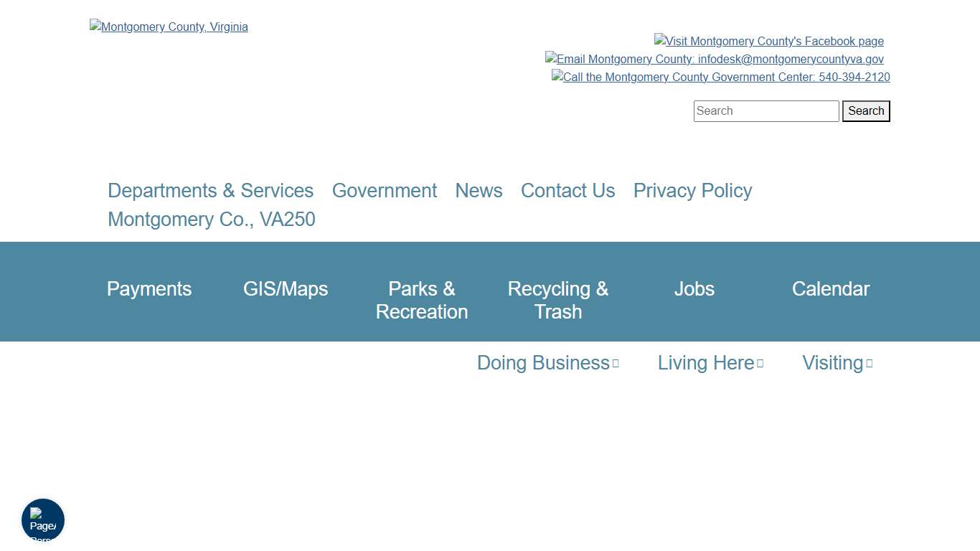Open Montgomery Co., VA250 link
980x551 pixels.
[211, 220]
